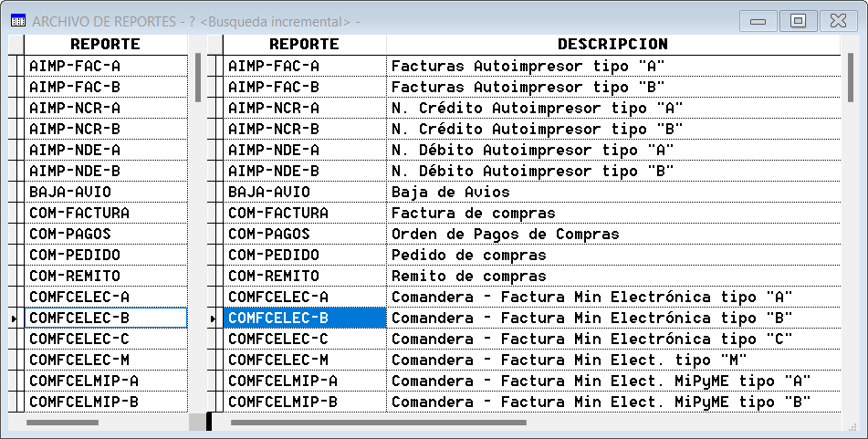Click the black splitter bar between panes
Viewport: 868px width, 439px height.
(x=209, y=421)
